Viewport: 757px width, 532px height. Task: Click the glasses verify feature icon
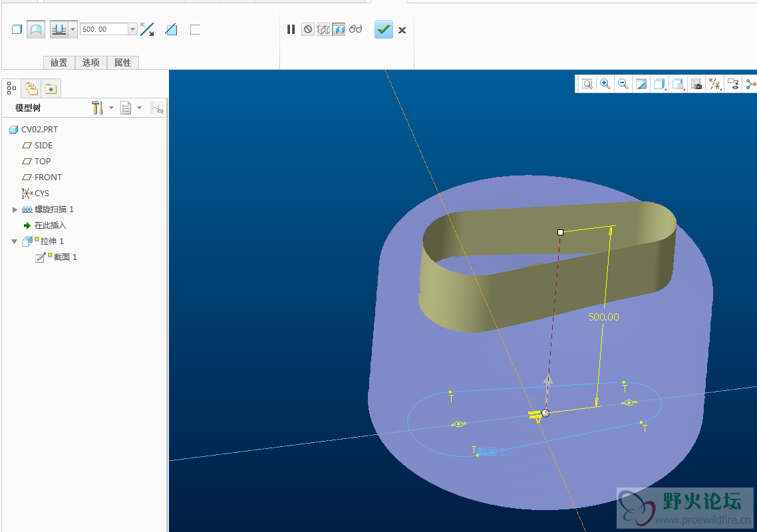(x=356, y=29)
